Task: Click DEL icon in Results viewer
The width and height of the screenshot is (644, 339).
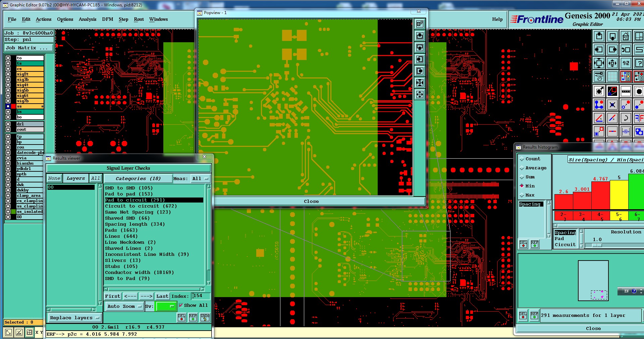Action: click(x=181, y=318)
